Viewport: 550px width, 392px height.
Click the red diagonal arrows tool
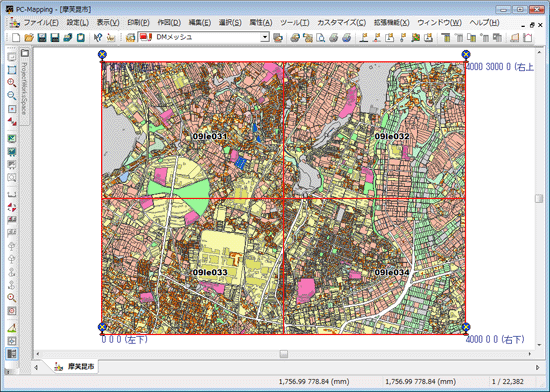coord(12,121)
